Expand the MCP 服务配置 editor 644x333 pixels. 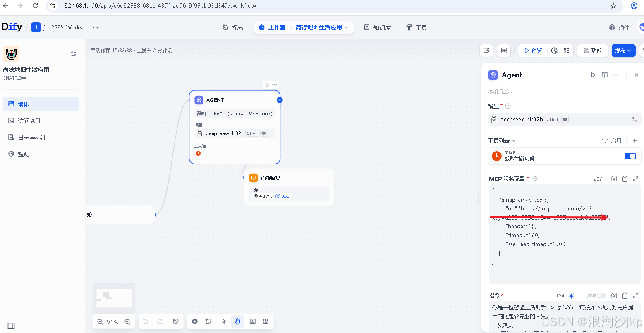coord(636,179)
